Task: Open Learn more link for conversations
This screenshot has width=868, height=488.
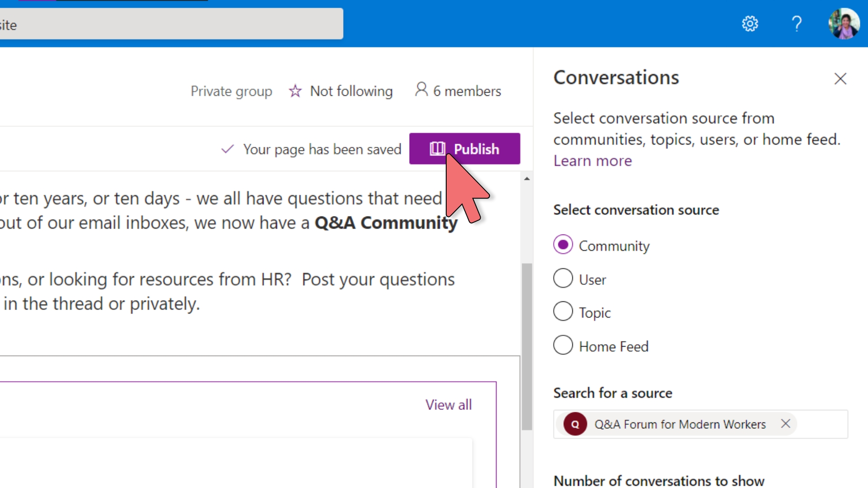Action: pos(593,160)
